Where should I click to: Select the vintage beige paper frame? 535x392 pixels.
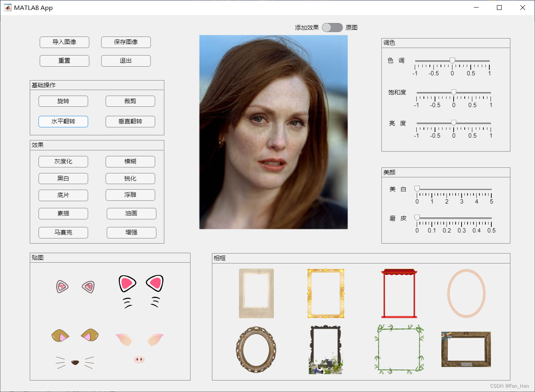pyautogui.click(x=256, y=293)
